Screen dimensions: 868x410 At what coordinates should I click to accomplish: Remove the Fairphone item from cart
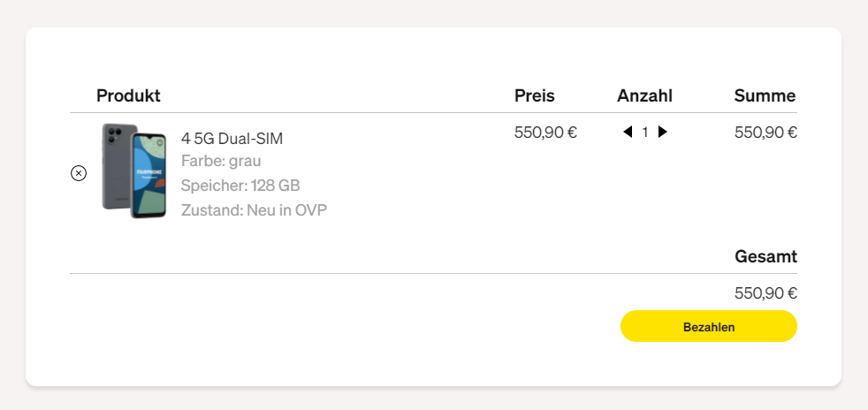[79, 173]
